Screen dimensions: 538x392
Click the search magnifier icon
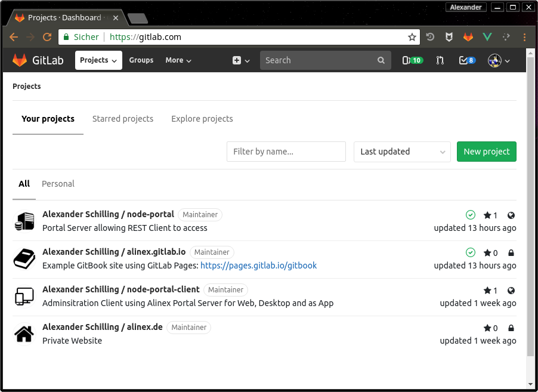[x=381, y=60]
